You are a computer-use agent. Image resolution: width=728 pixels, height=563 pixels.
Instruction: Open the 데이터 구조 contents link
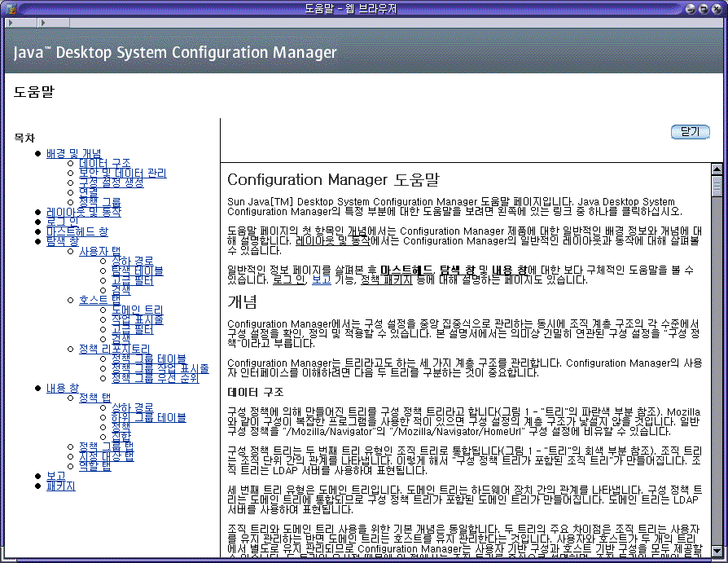pos(104,163)
